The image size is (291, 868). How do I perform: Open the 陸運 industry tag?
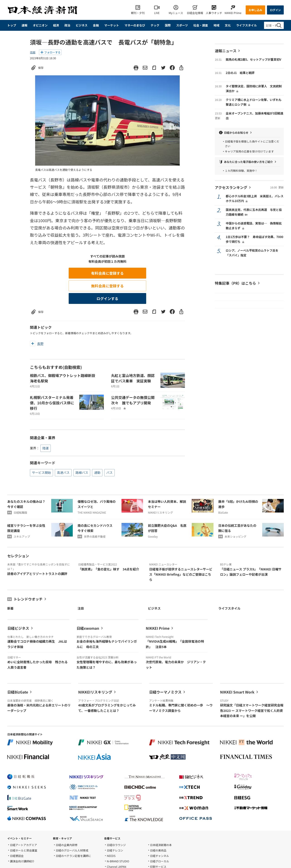pyautogui.click(x=46, y=448)
